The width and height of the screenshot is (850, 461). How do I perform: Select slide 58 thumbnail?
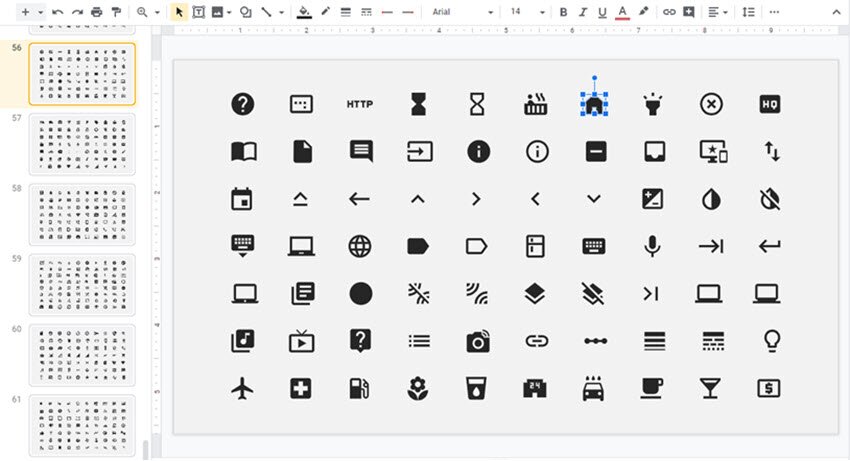pos(82,214)
